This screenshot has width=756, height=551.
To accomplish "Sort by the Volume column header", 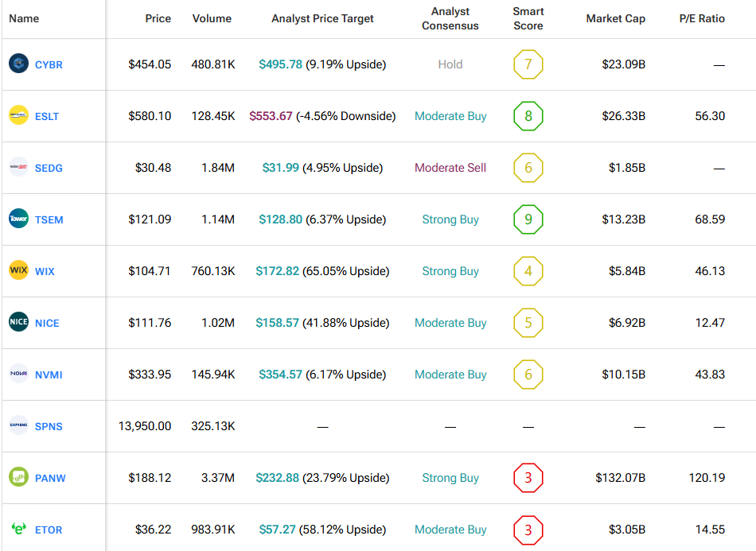I will click(212, 18).
